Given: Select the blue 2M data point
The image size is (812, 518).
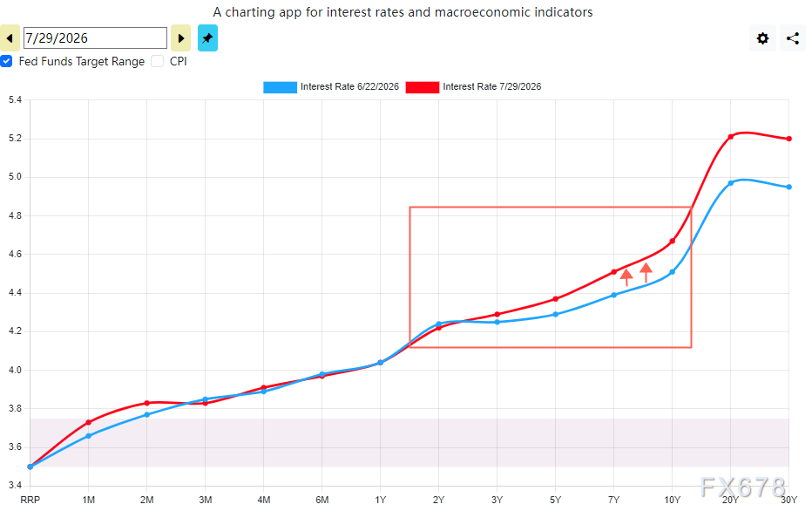Looking at the screenshot, I should (147, 415).
